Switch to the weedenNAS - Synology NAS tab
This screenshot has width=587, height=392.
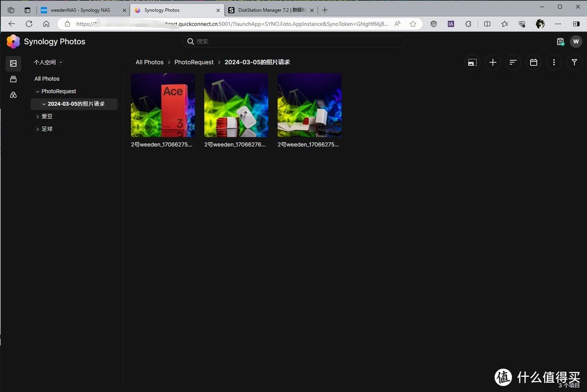pos(80,10)
